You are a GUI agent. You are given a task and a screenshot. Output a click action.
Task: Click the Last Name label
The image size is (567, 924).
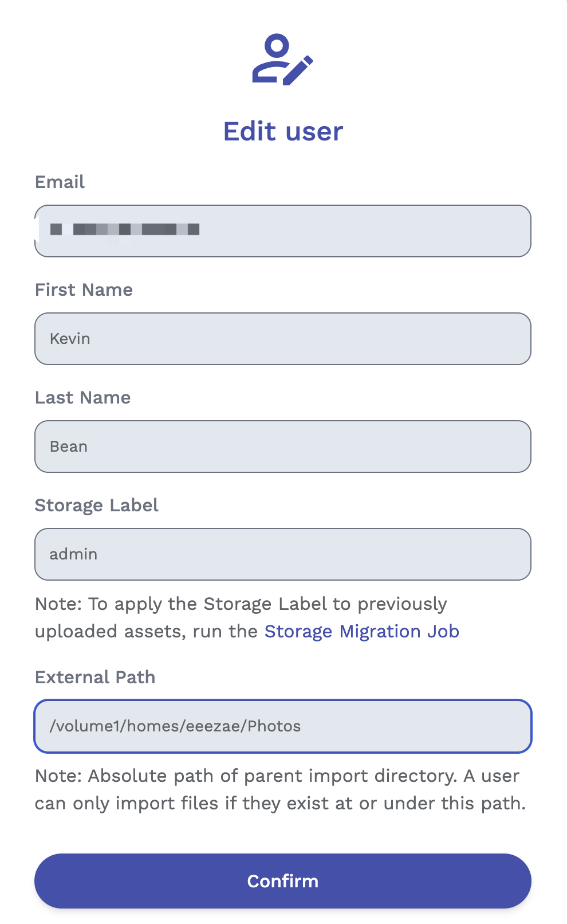pyautogui.click(x=82, y=397)
